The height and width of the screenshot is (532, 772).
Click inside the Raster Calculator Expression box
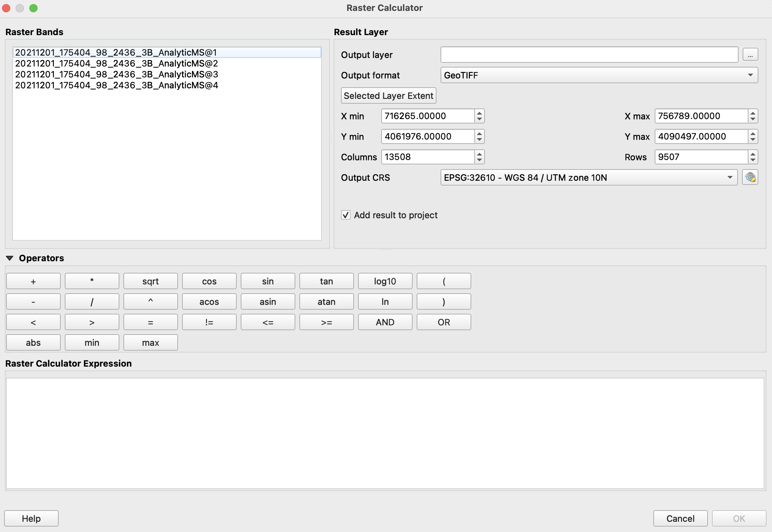point(385,433)
